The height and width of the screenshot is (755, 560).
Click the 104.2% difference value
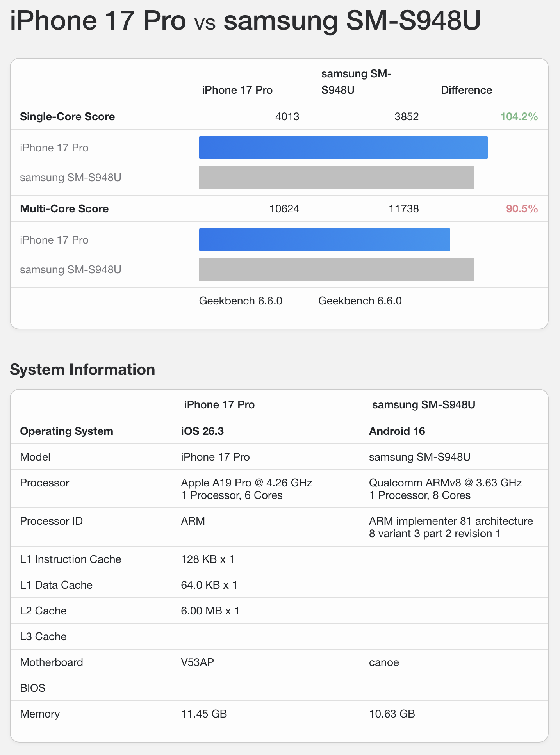pos(519,117)
